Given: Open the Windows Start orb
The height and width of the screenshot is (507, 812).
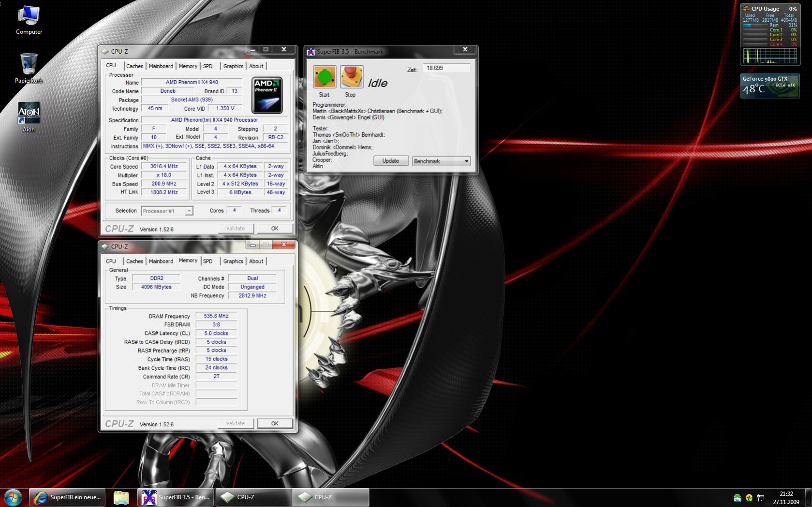Looking at the screenshot, I should 13,497.
